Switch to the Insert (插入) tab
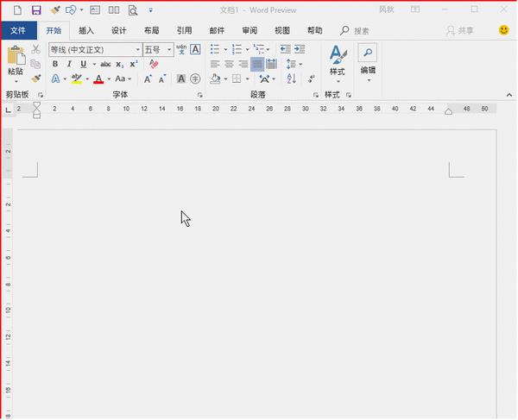 coord(86,30)
